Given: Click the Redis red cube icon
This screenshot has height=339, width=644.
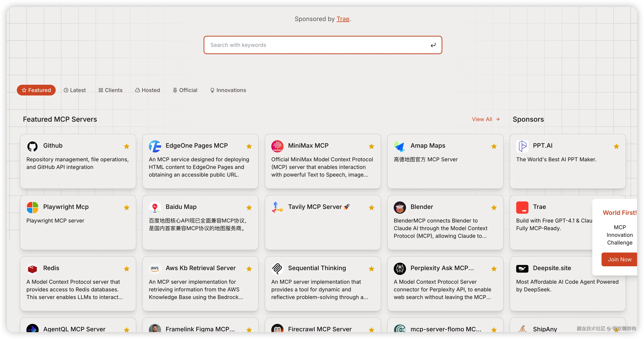Looking at the screenshot, I should coord(32,269).
